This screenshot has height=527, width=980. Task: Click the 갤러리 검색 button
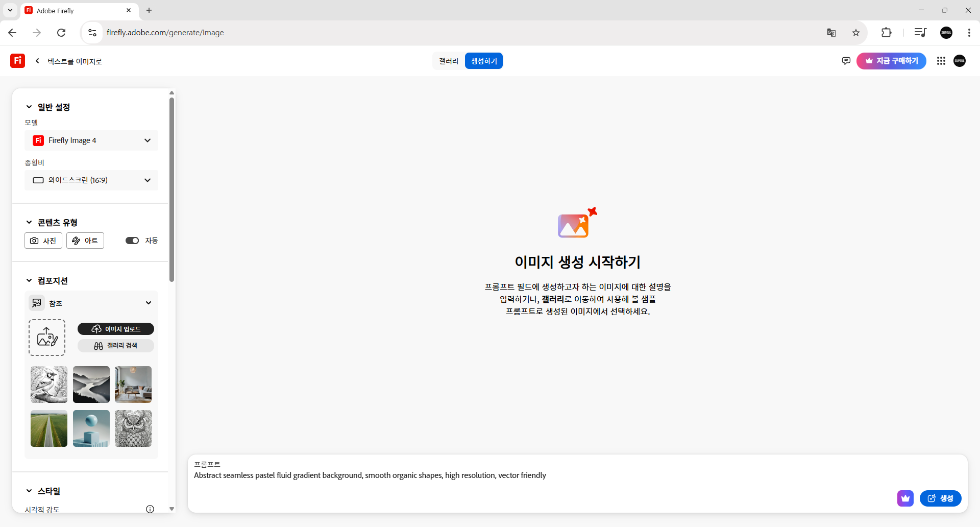116,346
